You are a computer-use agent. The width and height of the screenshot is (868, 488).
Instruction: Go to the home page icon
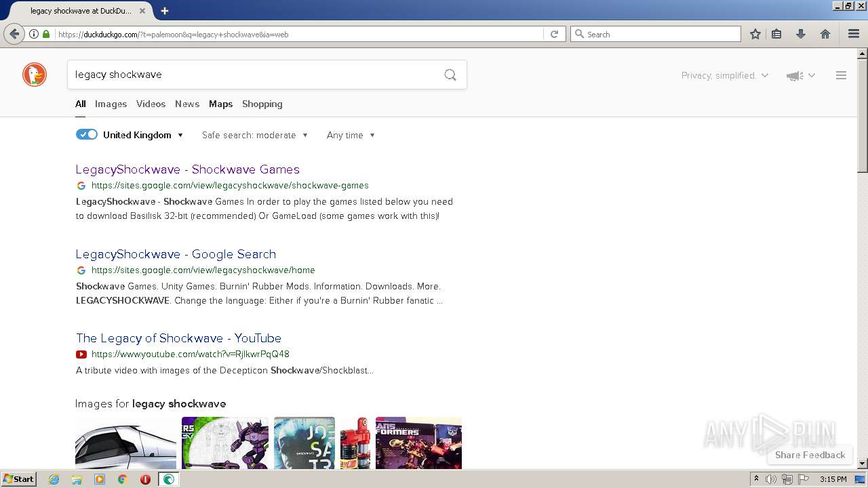[825, 34]
